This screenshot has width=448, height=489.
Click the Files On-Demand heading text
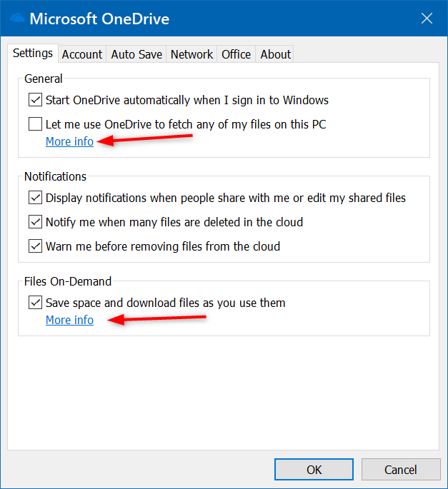tap(68, 281)
